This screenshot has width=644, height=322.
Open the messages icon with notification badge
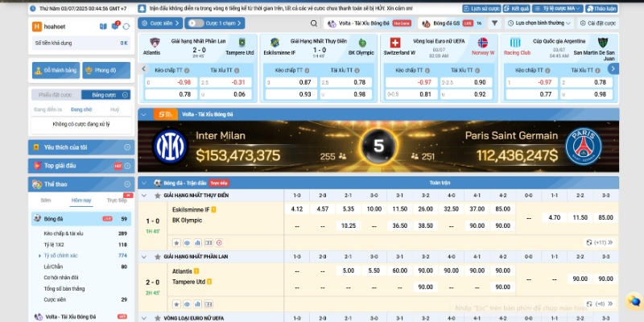coord(114,27)
